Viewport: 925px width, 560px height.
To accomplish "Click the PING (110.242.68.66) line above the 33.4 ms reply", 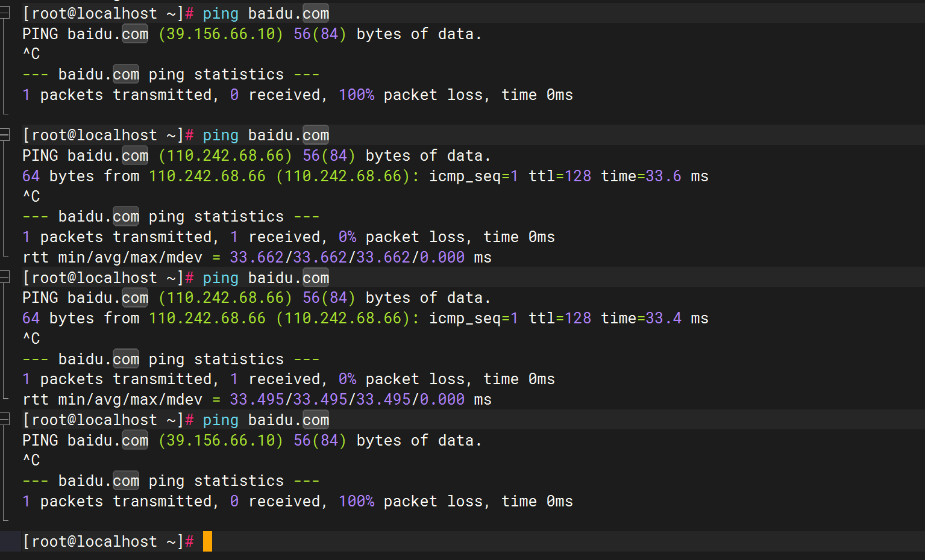I will [x=257, y=297].
